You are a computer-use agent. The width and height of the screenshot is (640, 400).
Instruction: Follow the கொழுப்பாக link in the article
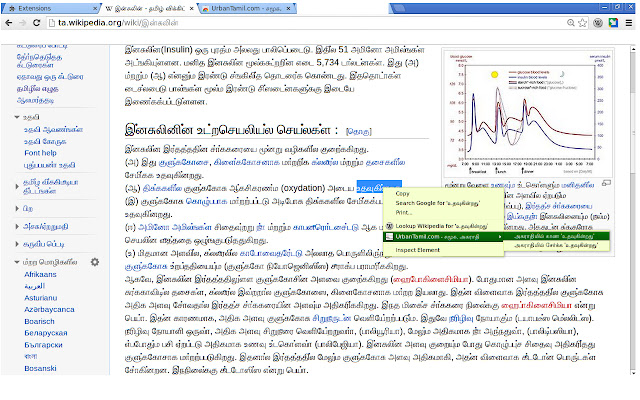click(x=206, y=201)
